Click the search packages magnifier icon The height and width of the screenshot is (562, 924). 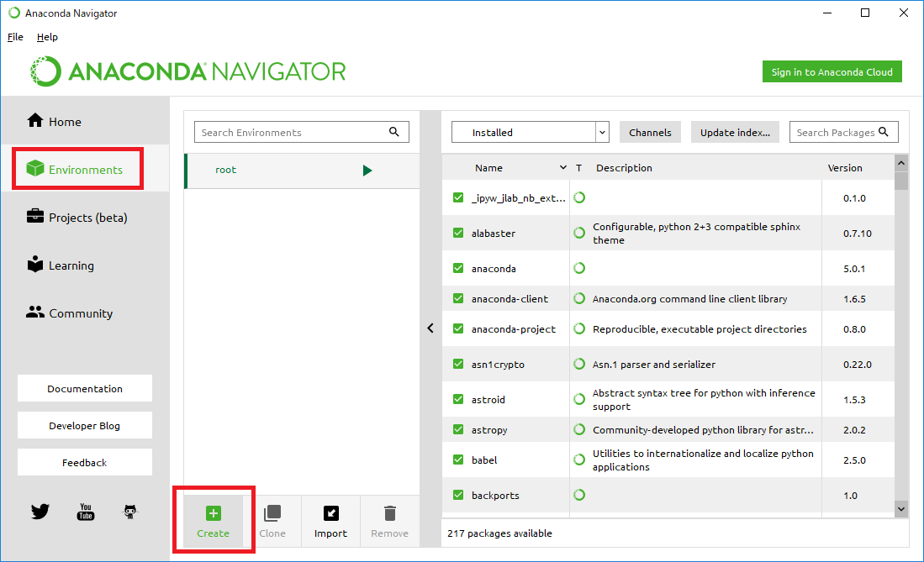click(884, 132)
